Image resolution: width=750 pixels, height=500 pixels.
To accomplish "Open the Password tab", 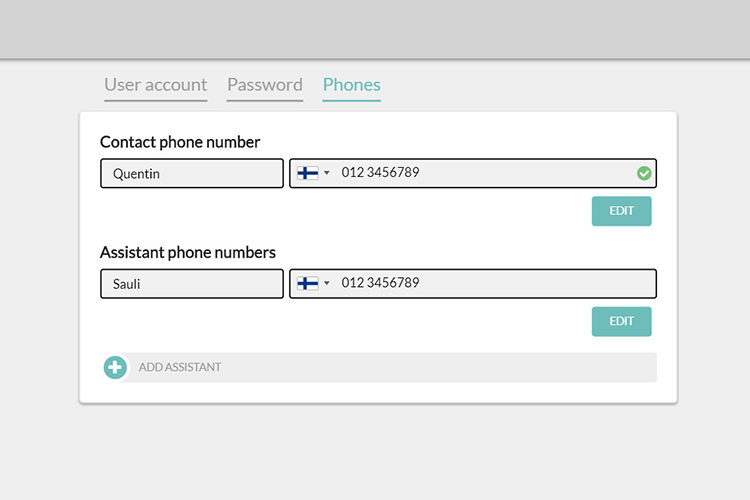I will (265, 85).
